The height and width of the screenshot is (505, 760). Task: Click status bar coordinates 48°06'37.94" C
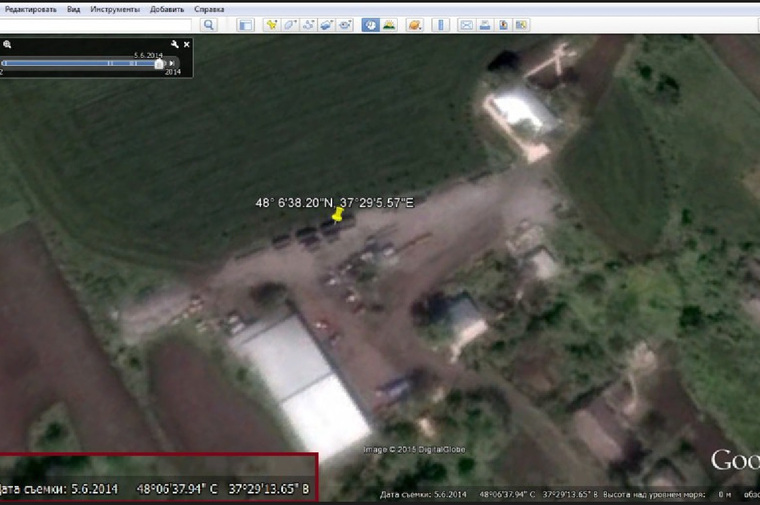(x=507, y=494)
